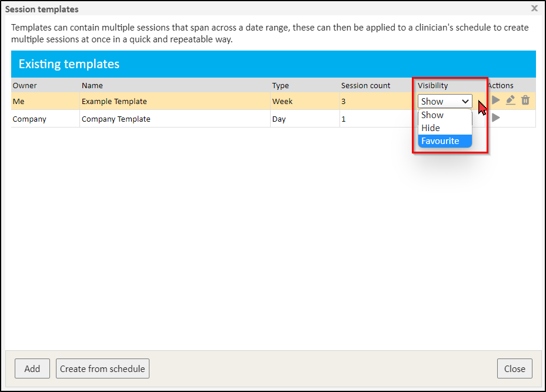
Task: Open Visibility dropdown for Example Template
Action: [445, 101]
